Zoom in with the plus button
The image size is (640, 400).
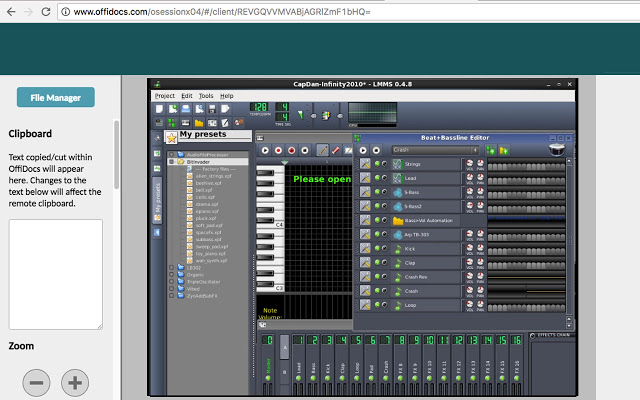click(x=75, y=383)
